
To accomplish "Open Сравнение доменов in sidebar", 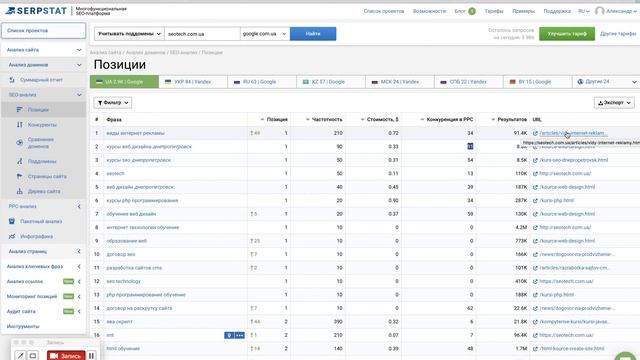I will tap(41, 142).
